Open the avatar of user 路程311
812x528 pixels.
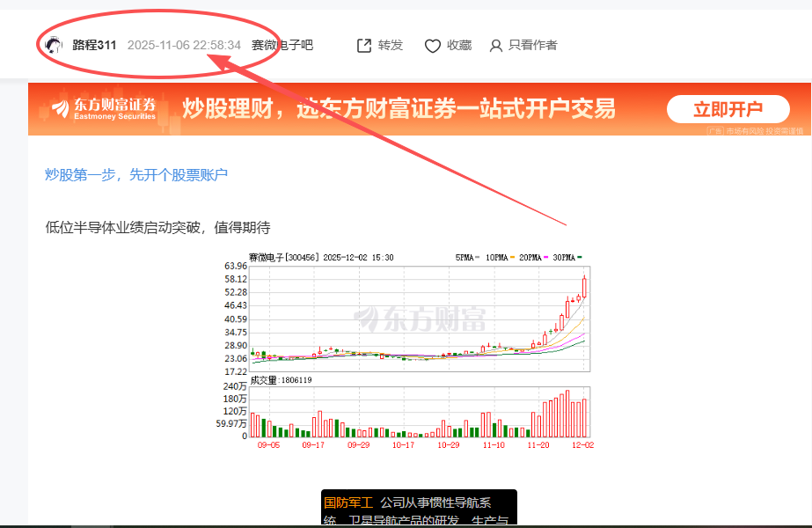coord(54,45)
